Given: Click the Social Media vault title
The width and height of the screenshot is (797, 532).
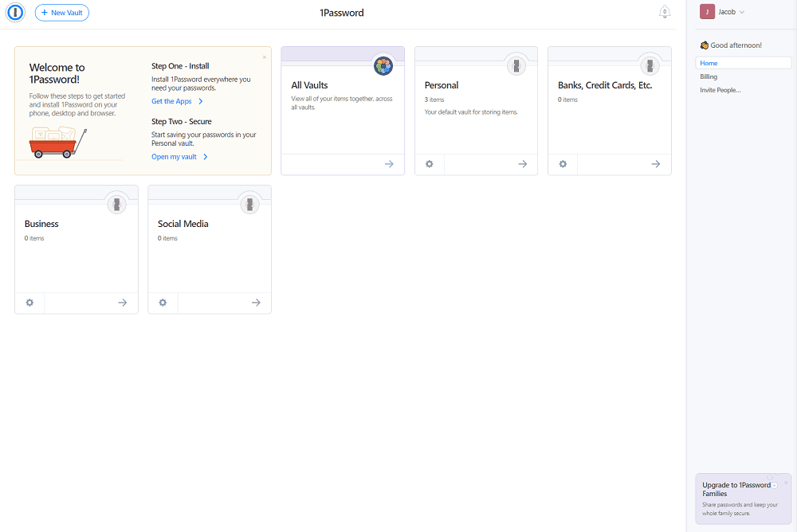Looking at the screenshot, I should click(x=183, y=224).
